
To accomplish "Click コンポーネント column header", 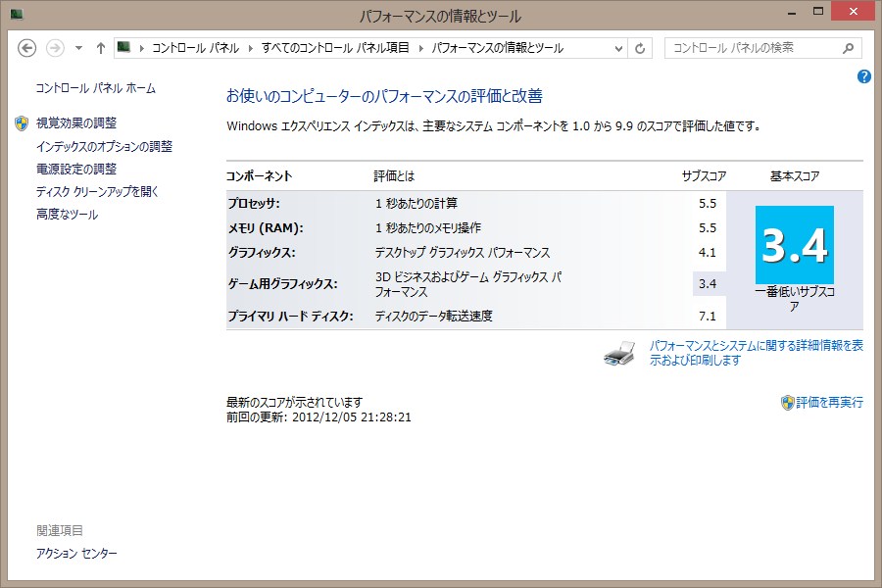I will (260, 176).
